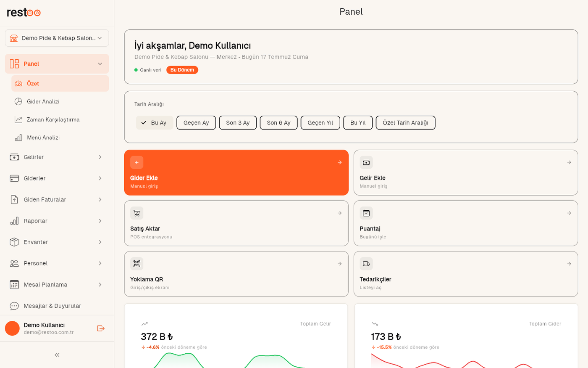This screenshot has height=368, width=588.
Task: Click the arrow on the Satış Aktar card
Action: coord(340,213)
